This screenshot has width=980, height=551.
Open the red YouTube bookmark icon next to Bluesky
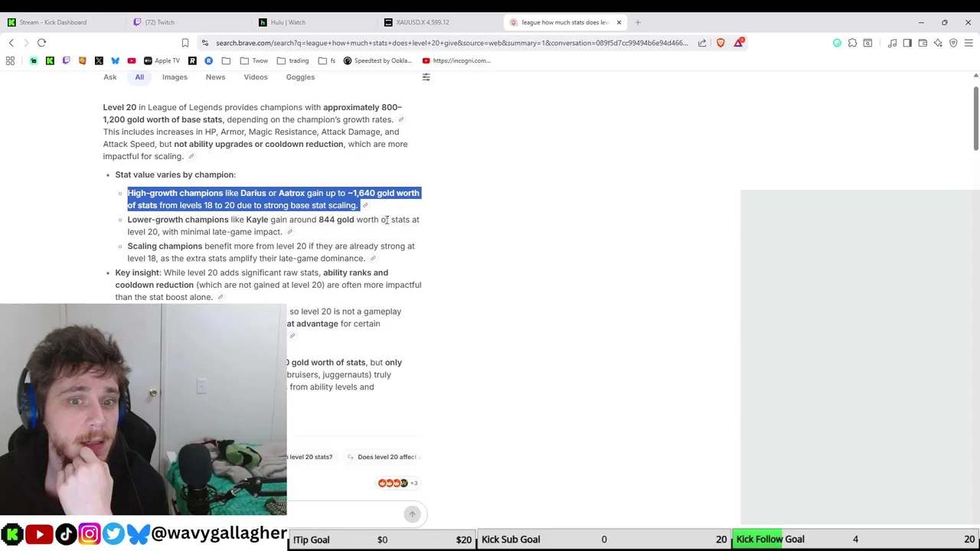click(x=132, y=60)
